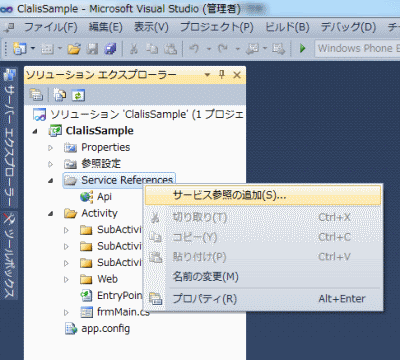Click the Save All toolbar icon
The width and height of the screenshot is (400, 360).
coord(110,49)
